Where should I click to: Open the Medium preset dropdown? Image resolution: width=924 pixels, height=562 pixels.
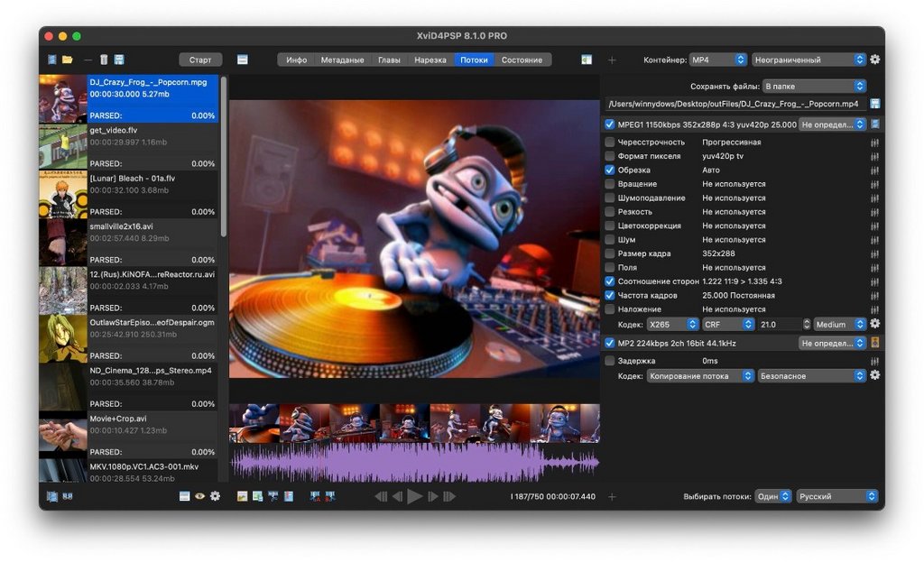840,324
